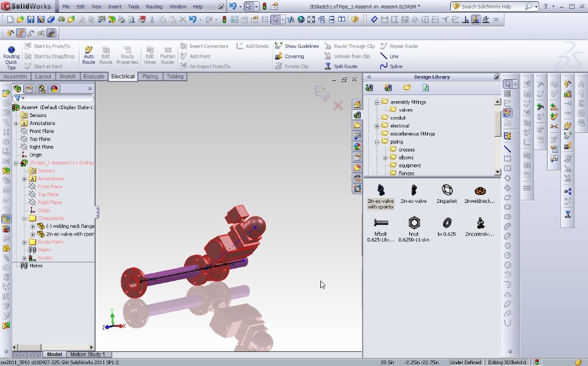Refresh the Design Library

pos(426,88)
